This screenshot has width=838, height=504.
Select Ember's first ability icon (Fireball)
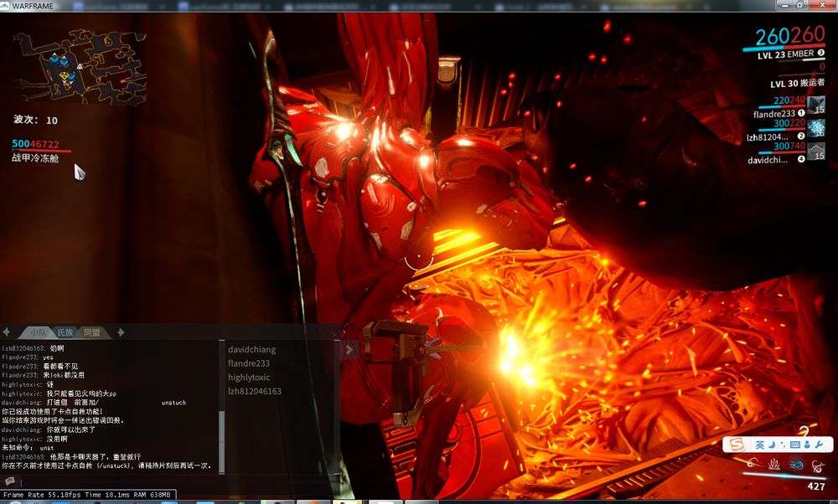click(x=753, y=463)
